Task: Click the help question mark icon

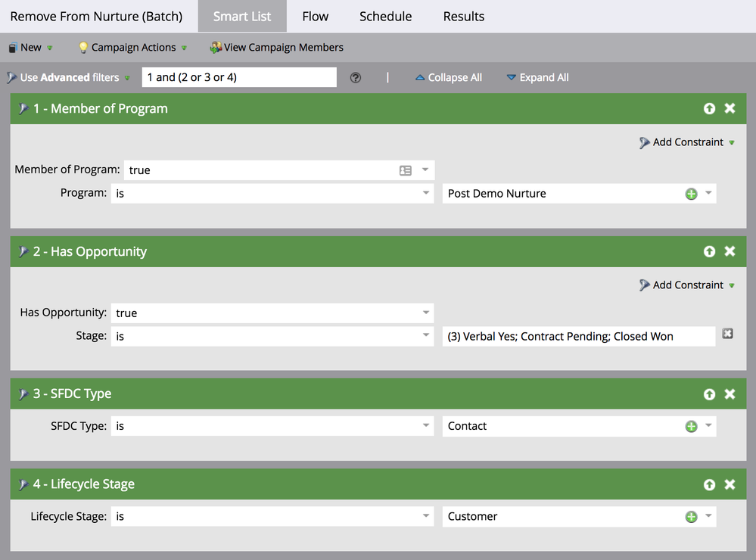Action: tap(356, 78)
